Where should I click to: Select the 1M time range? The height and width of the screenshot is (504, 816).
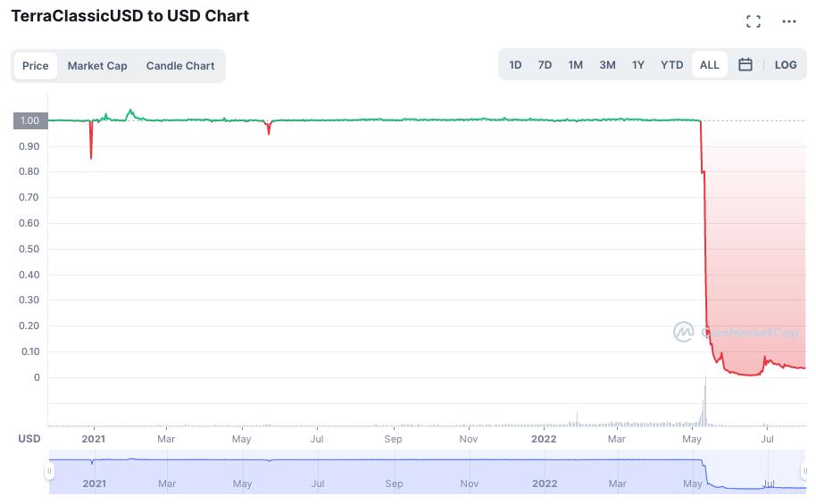(x=575, y=65)
